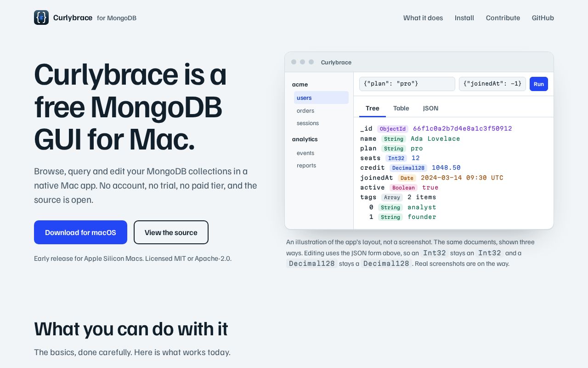Viewport: 588px width, 368px height.
Task: Click the analytics database heading
Action: tap(305, 139)
